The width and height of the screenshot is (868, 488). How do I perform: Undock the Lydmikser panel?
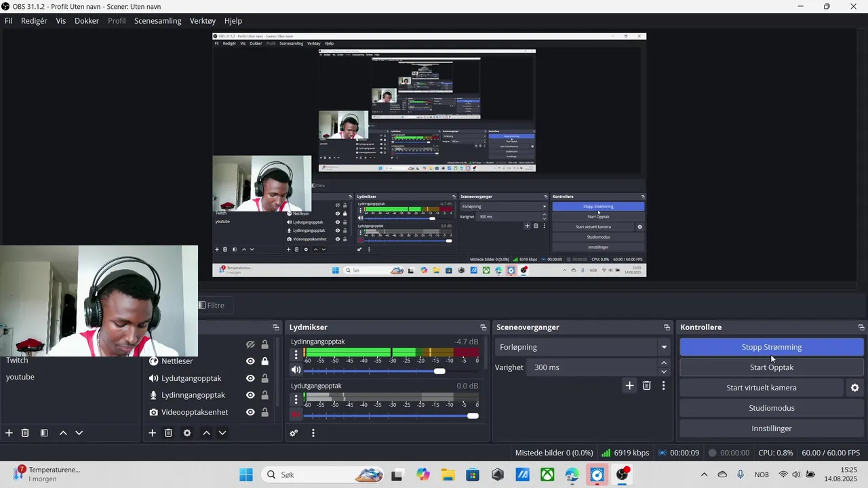(x=483, y=327)
